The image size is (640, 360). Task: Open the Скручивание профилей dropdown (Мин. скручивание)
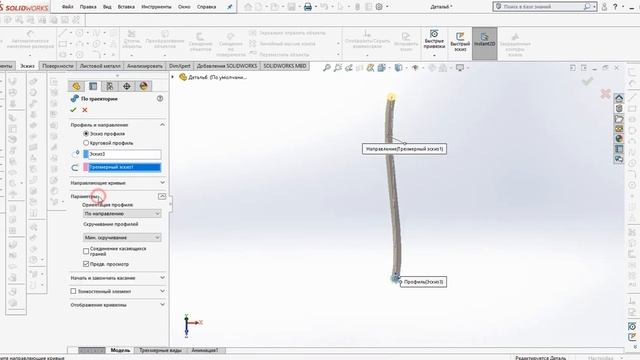[x=122, y=237]
